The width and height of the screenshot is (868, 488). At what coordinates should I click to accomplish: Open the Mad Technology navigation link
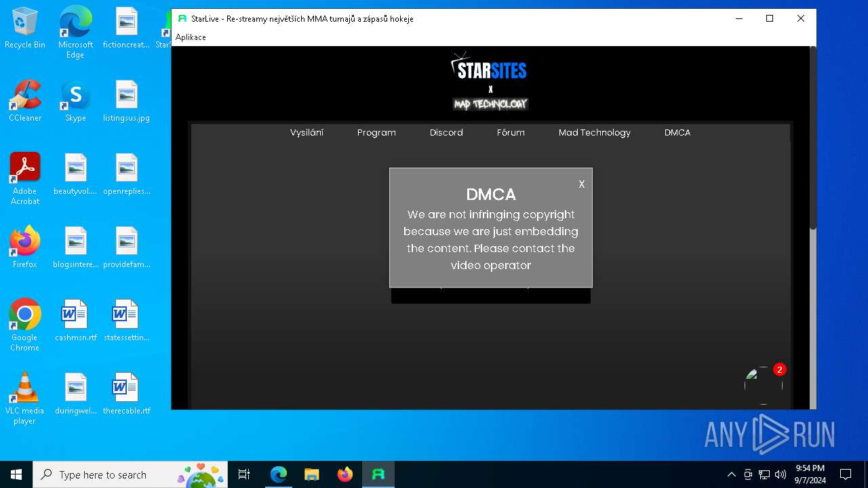pyautogui.click(x=595, y=133)
